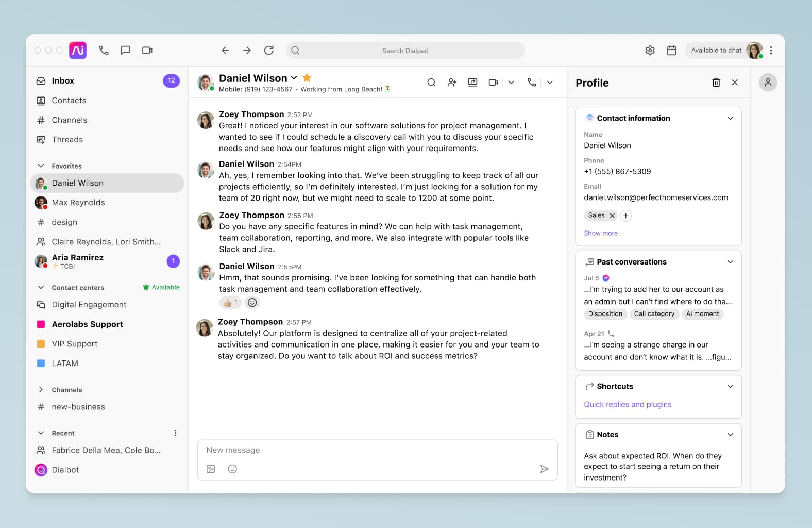Click the settings gear icon
Screen dimensions: 812x528
click(x=650, y=51)
